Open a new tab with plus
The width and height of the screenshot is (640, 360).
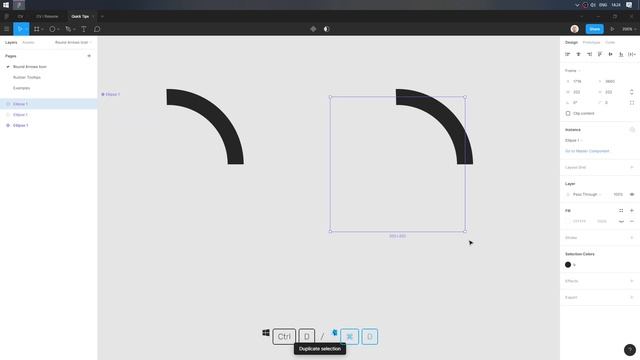coord(102,16)
